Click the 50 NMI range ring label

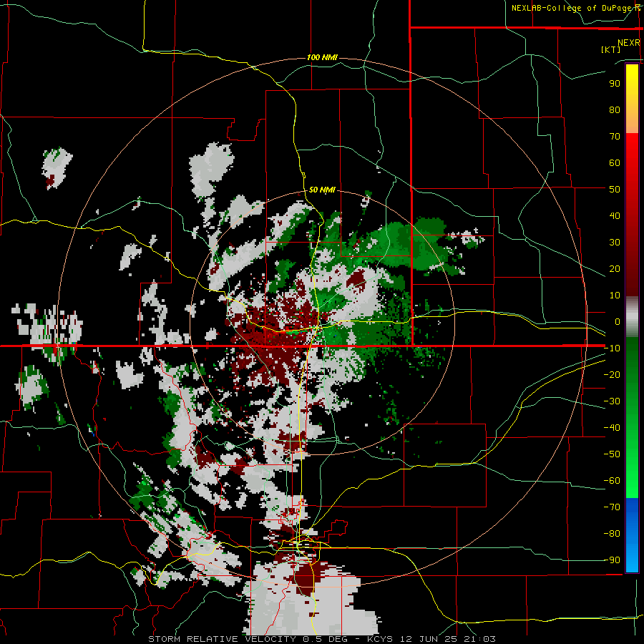point(322,190)
